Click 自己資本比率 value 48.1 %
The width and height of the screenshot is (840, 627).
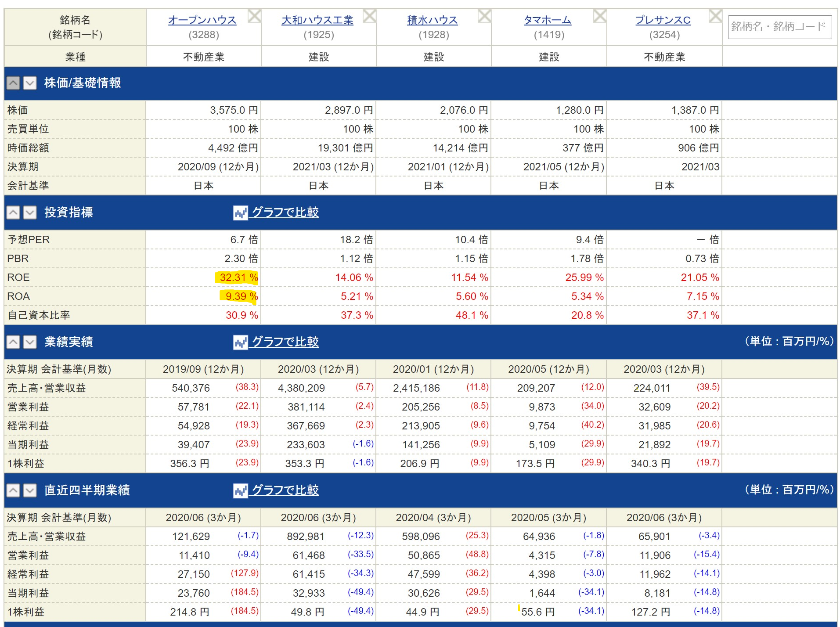(x=472, y=315)
